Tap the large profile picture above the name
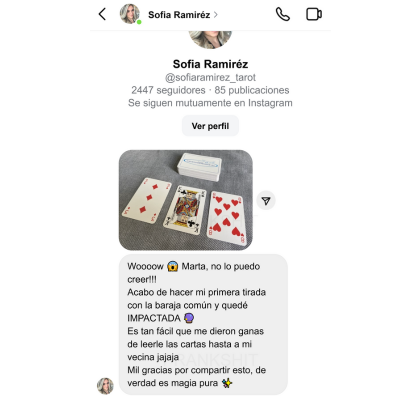Viewport: 400px width, 400px height. click(x=210, y=38)
